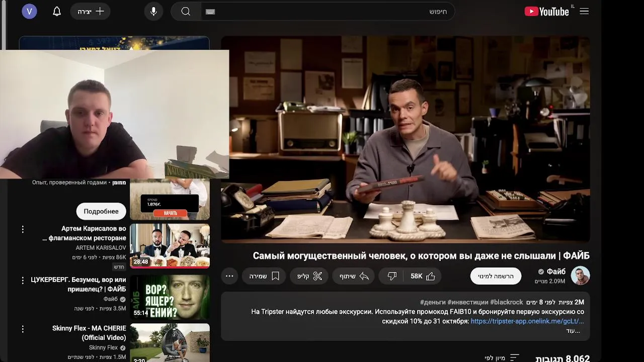Open the YouTube hamburger guide menu

(x=584, y=11)
